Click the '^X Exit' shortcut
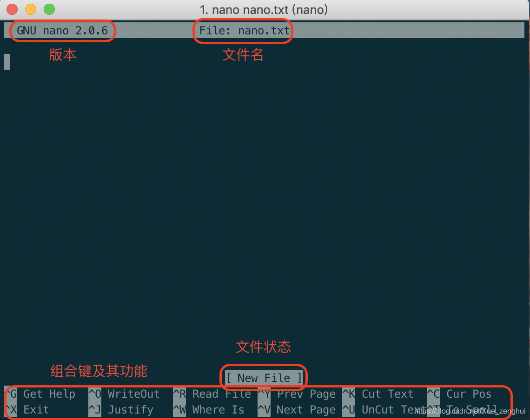Image resolution: width=530 pixels, height=420 pixels. 26,409
